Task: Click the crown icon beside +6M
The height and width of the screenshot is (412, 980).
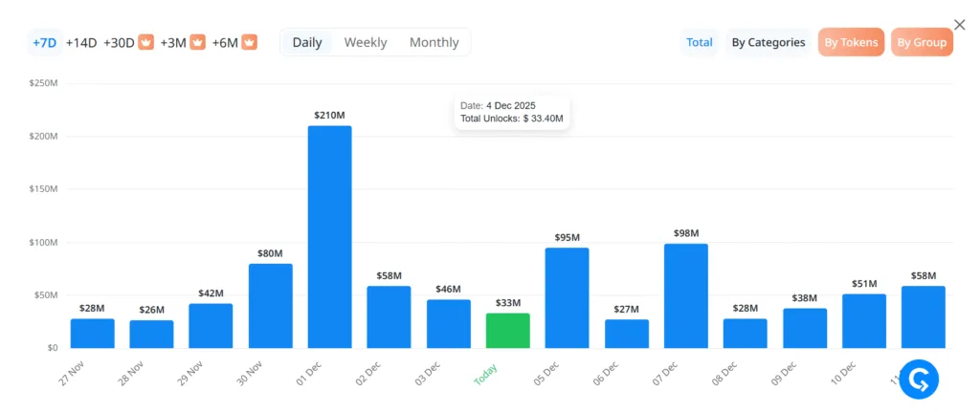Action: pyautogui.click(x=249, y=42)
